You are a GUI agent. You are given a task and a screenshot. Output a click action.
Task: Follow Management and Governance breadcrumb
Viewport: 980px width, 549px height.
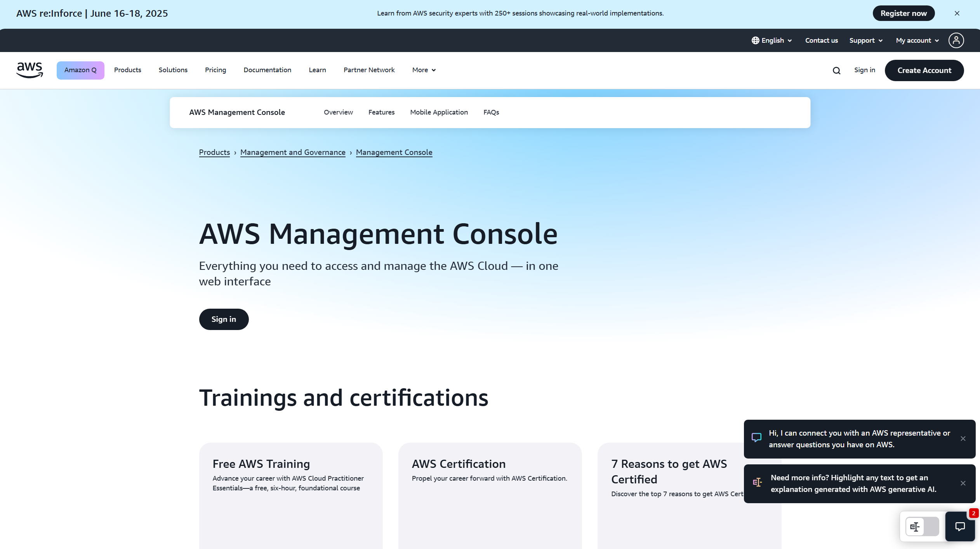click(293, 153)
